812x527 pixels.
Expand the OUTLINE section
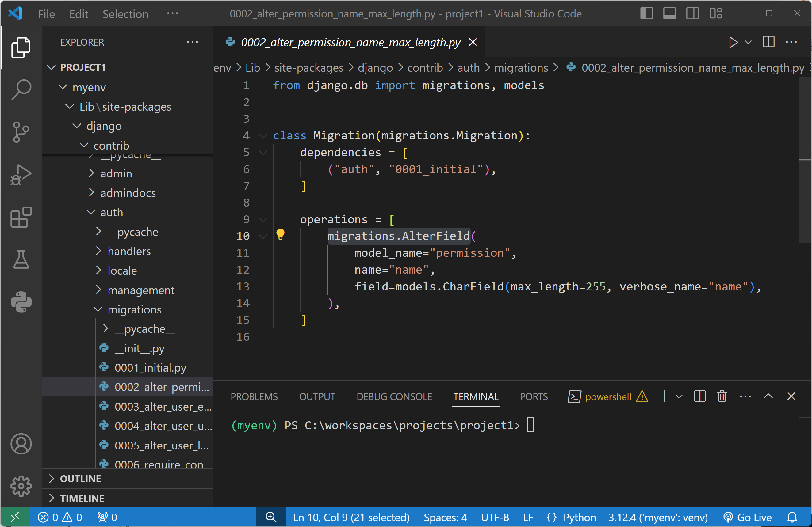(x=81, y=479)
